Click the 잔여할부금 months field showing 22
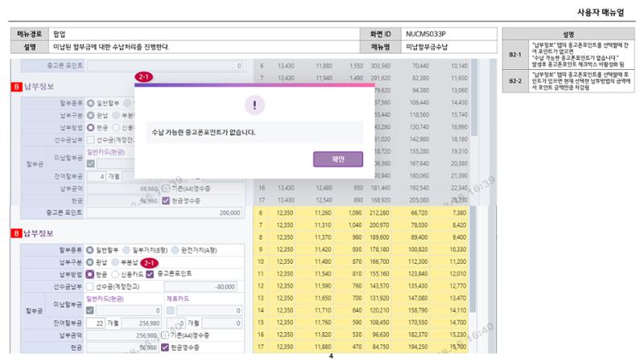644x362 pixels. click(x=95, y=323)
